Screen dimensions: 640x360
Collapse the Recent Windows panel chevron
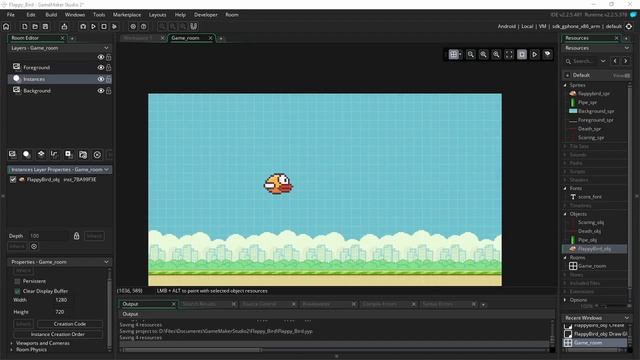pos(627,318)
